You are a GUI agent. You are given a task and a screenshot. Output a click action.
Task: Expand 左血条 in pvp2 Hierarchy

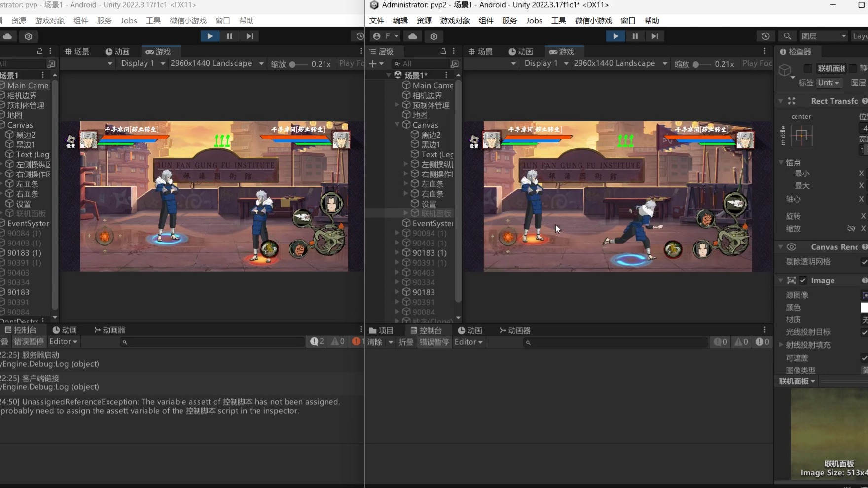406,184
